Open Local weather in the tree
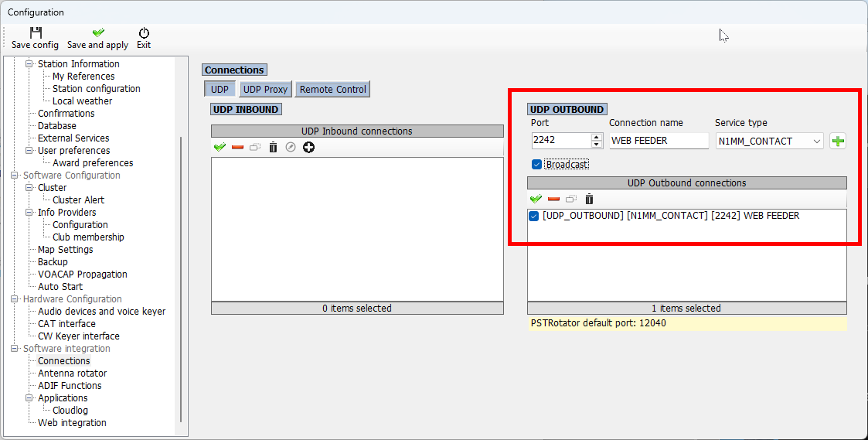This screenshot has height=440, width=868. [x=82, y=101]
